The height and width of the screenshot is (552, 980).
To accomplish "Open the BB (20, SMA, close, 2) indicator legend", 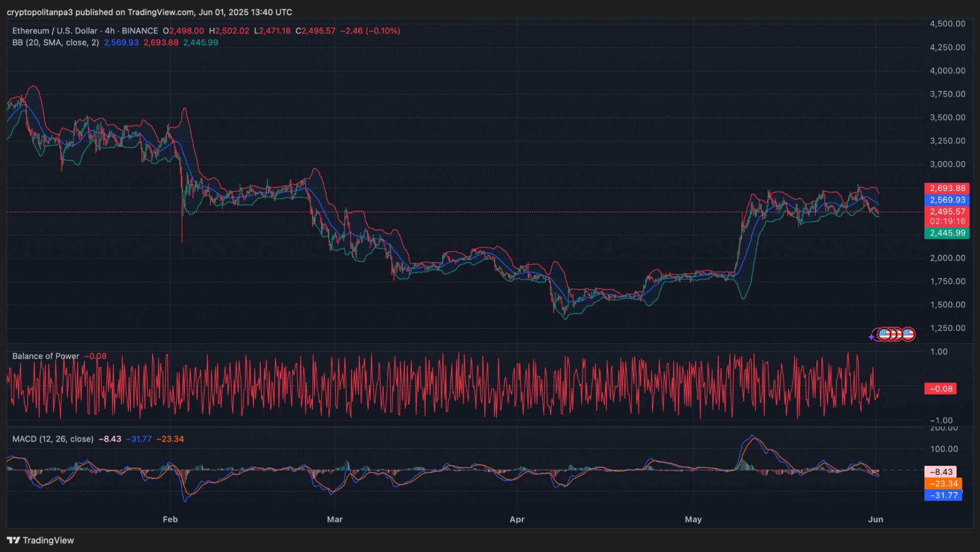I will (x=56, y=42).
